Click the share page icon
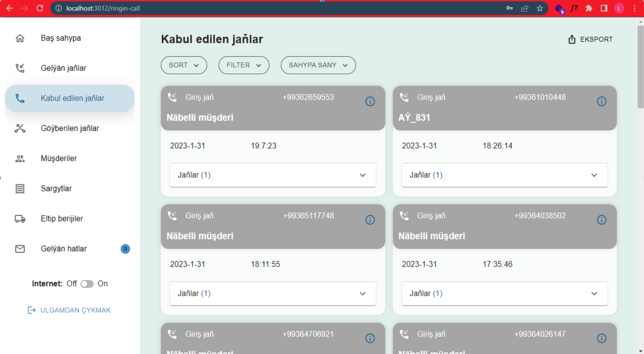The height and width of the screenshot is (354, 644). (524, 8)
